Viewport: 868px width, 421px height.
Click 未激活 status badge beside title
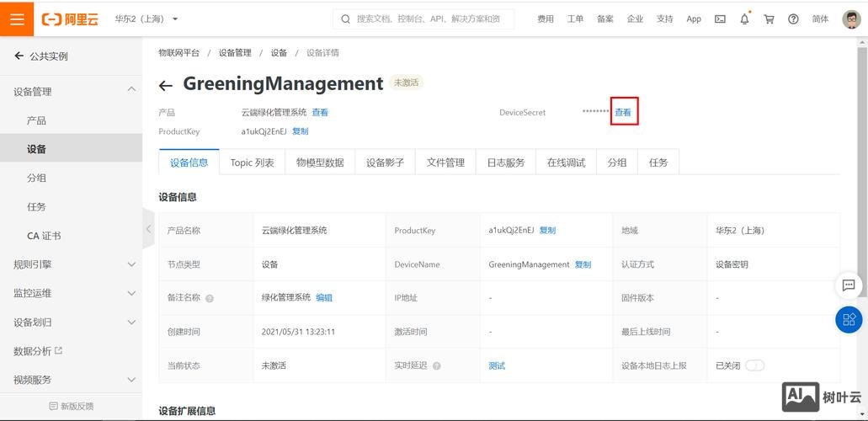[407, 83]
